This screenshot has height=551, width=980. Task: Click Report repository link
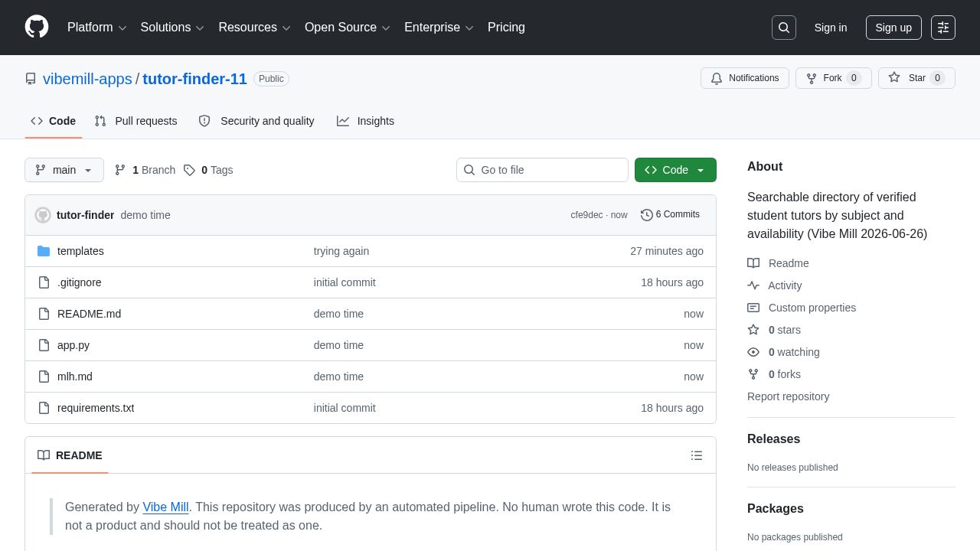(788, 396)
